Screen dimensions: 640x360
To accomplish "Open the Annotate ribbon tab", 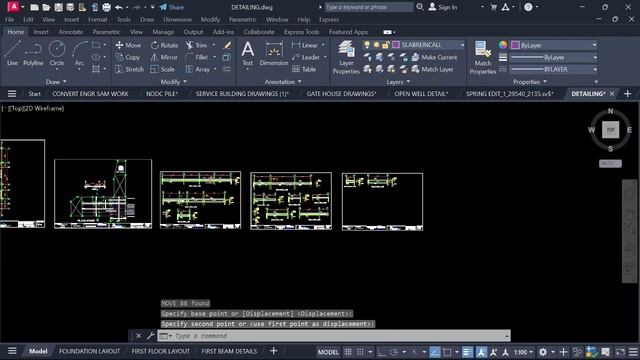I will coord(71,32).
